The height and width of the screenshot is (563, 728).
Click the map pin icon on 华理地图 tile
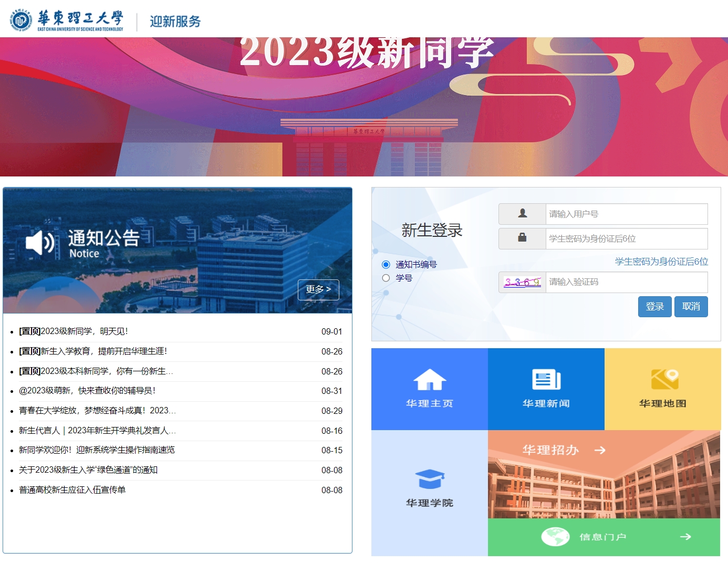[665, 379]
